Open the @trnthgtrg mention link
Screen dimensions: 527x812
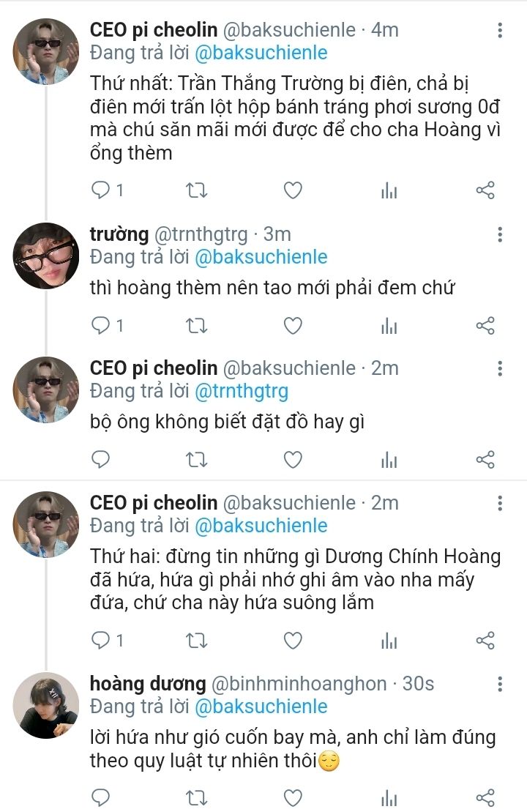point(242,391)
